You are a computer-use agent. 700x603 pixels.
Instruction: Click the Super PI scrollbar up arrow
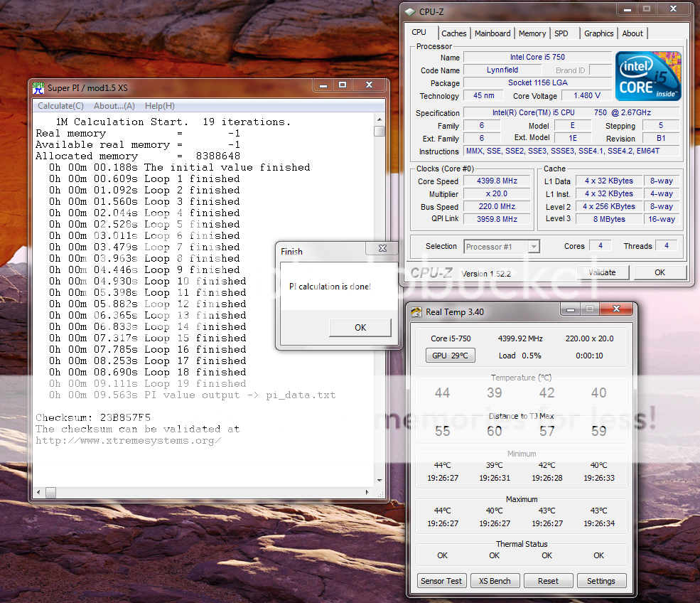tap(379, 121)
